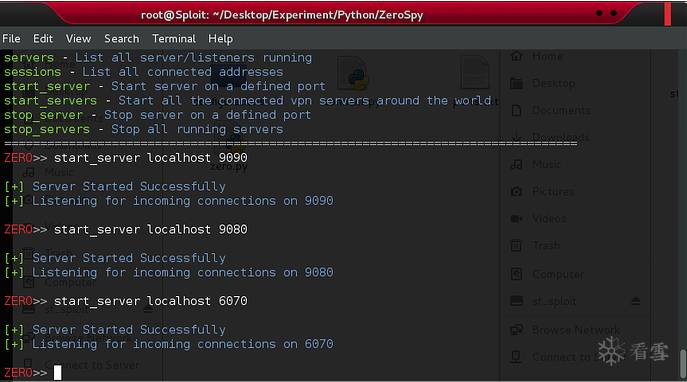Click the window title bar text
Viewport: 687px width, 382px height.
[282, 15]
